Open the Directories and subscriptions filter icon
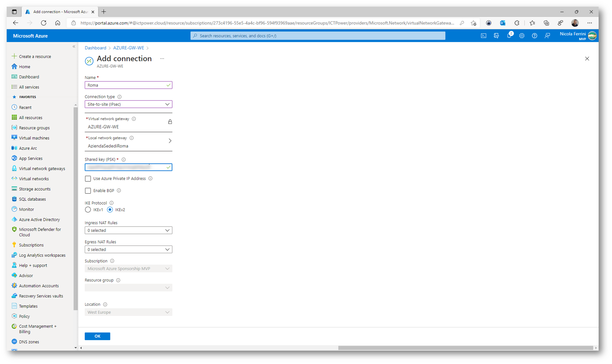612x364 pixels. coord(496,36)
